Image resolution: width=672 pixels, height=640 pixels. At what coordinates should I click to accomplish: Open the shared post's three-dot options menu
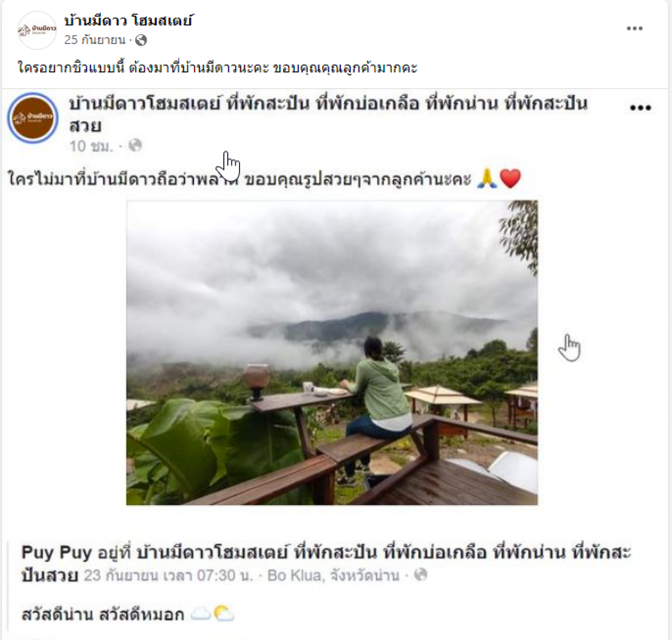click(640, 108)
